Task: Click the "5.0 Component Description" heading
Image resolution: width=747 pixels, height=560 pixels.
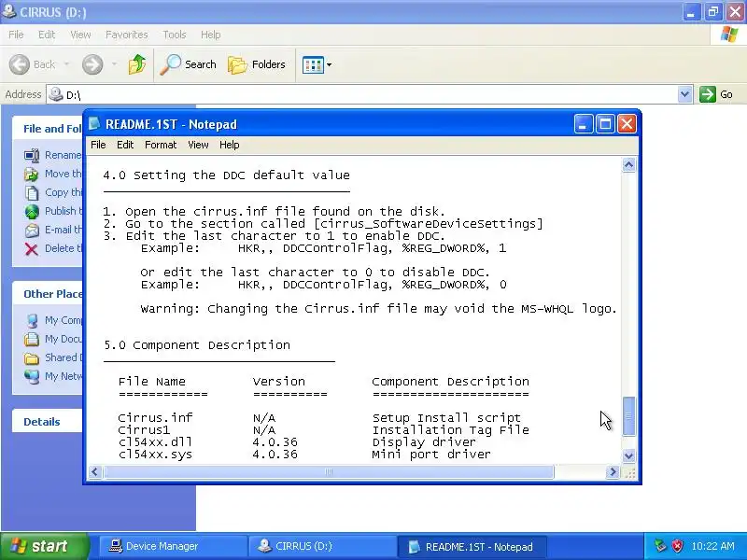Action: [x=197, y=344]
